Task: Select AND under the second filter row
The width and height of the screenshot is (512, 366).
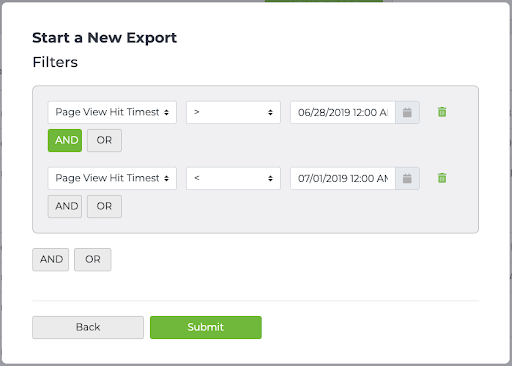Action: [65, 206]
